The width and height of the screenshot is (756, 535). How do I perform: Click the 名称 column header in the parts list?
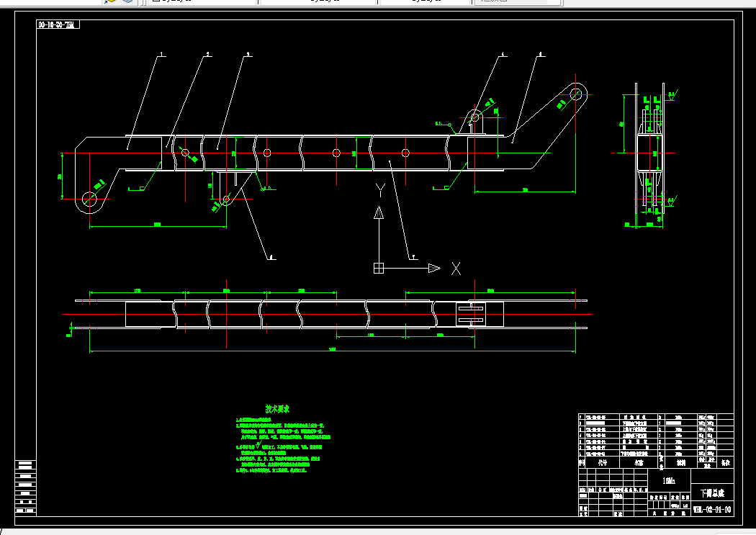point(639,462)
